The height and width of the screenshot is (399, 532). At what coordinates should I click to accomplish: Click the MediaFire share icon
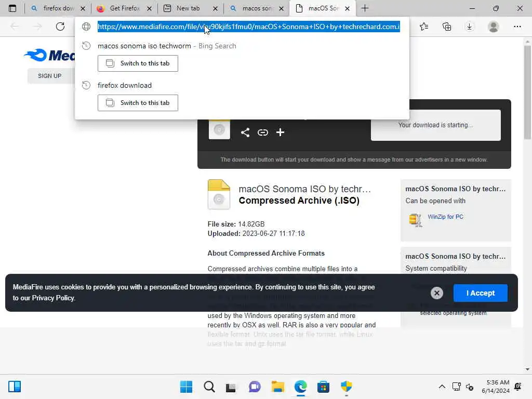coord(245,132)
